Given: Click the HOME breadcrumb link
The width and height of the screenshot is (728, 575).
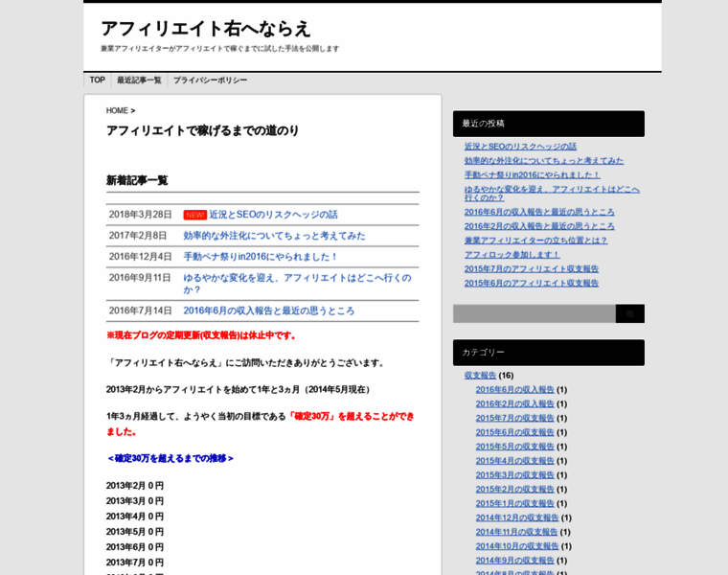Looking at the screenshot, I should (x=117, y=110).
